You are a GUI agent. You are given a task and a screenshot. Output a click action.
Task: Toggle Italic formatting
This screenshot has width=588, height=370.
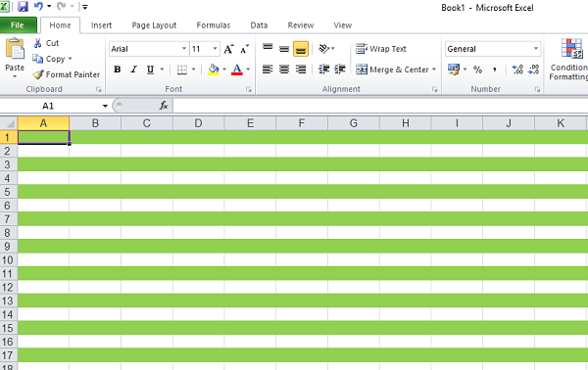134,69
